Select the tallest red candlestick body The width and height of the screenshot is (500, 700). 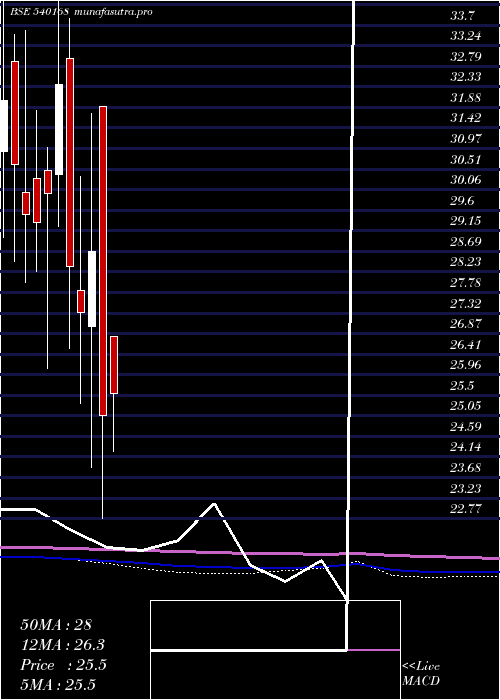pyautogui.click(x=103, y=261)
